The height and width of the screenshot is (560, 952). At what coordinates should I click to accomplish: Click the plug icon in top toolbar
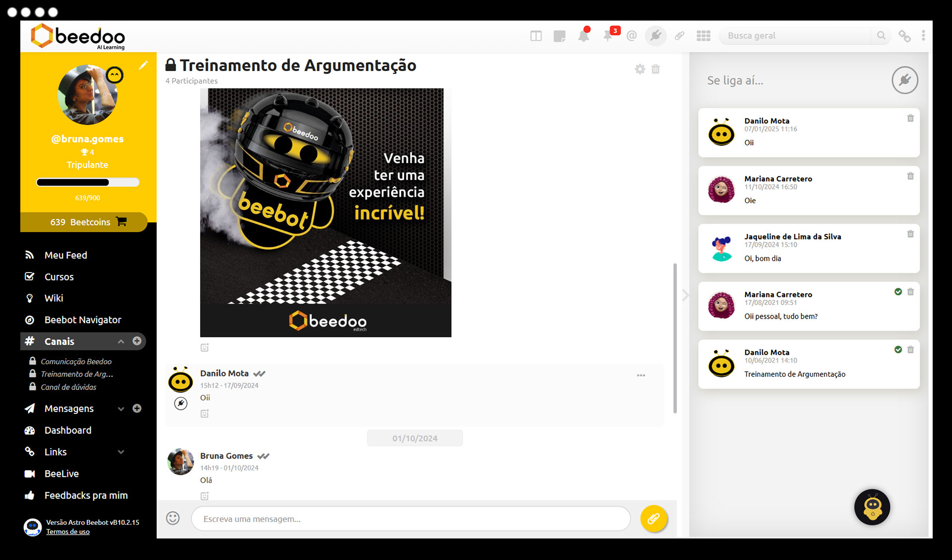pos(655,36)
